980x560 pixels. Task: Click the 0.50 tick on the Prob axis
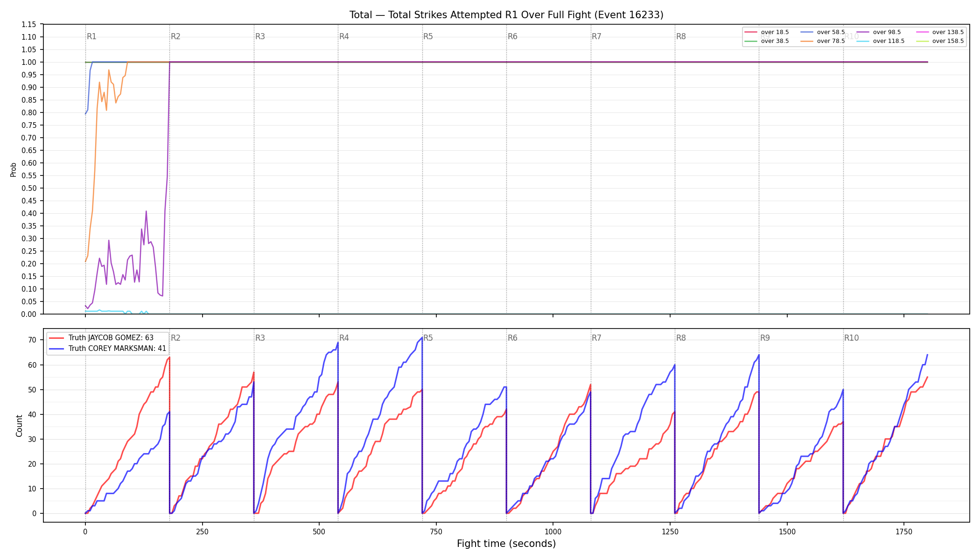pos(29,188)
